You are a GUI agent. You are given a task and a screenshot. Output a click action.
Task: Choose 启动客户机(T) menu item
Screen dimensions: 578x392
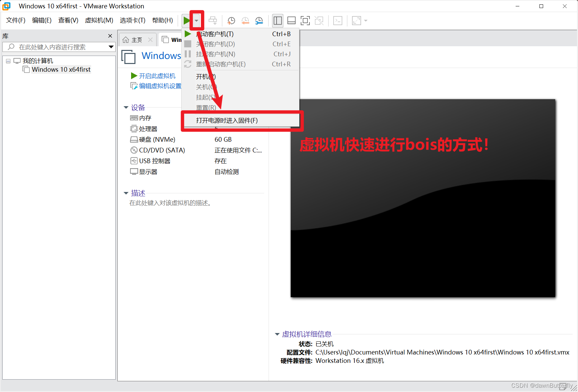[240, 34]
